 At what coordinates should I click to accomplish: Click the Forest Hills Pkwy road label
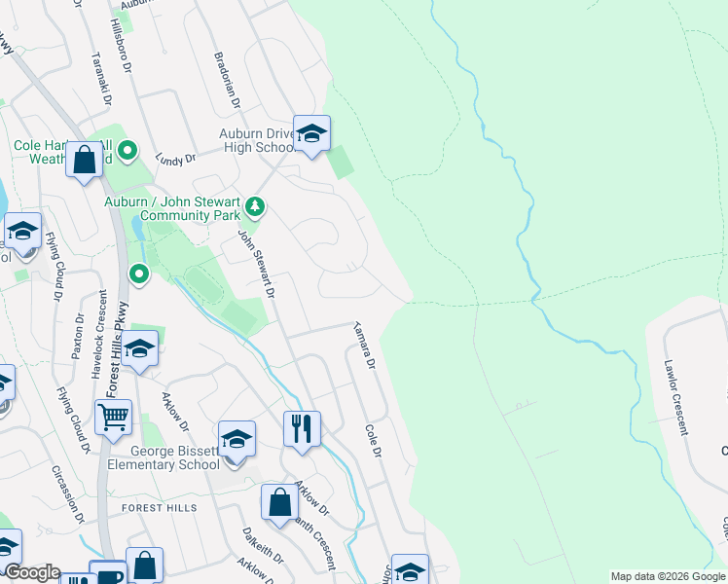pos(117,349)
